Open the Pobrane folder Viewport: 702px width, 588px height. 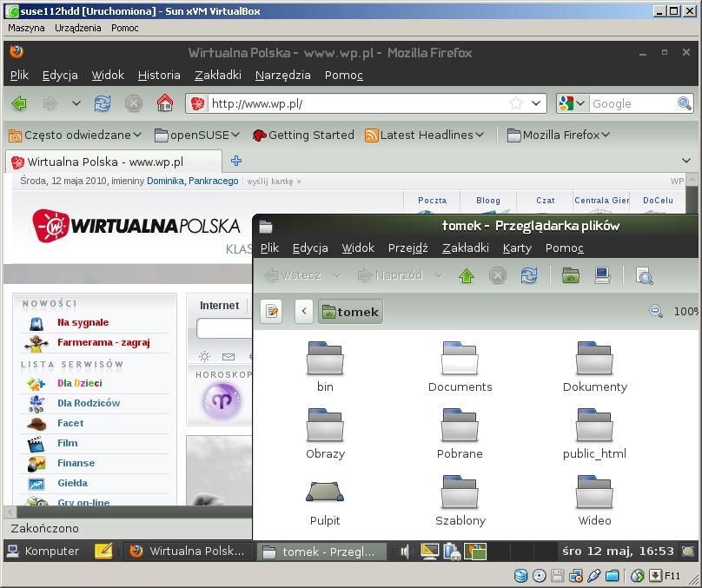[x=460, y=434]
